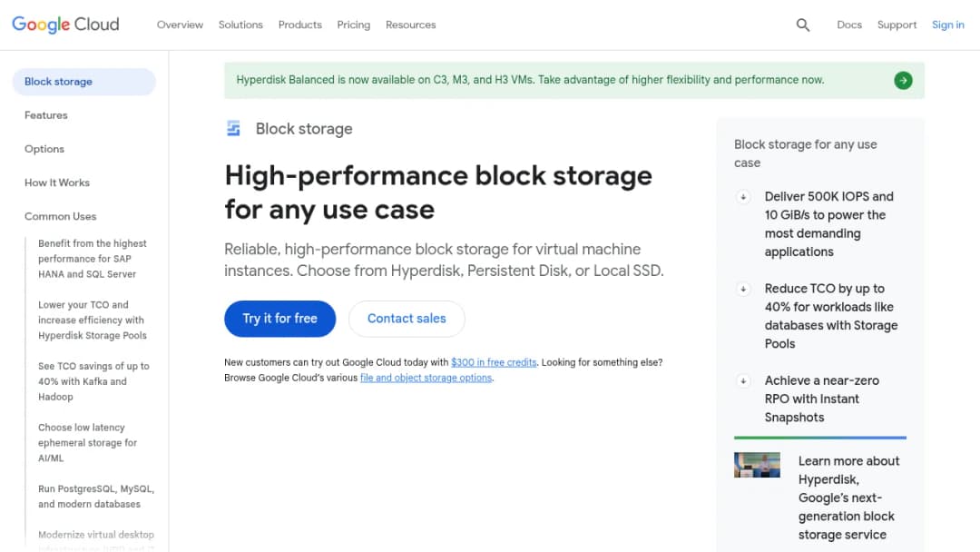This screenshot has height=552, width=980.
Task: Go to the Pricing menu item
Action: pyautogui.click(x=354, y=25)
